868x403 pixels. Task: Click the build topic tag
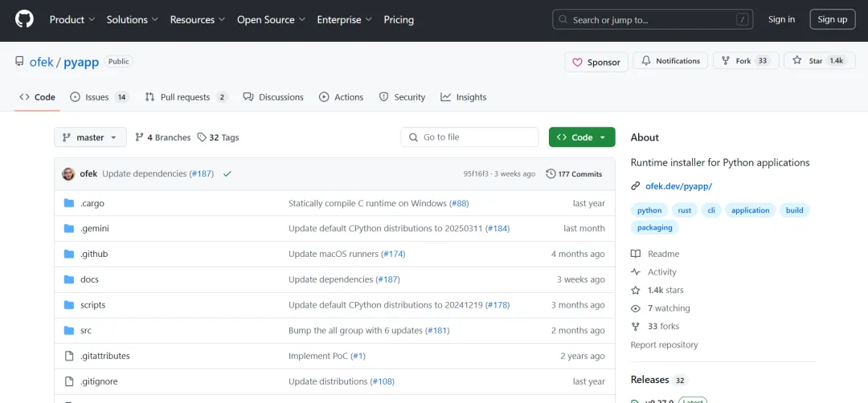click(794, 210)
